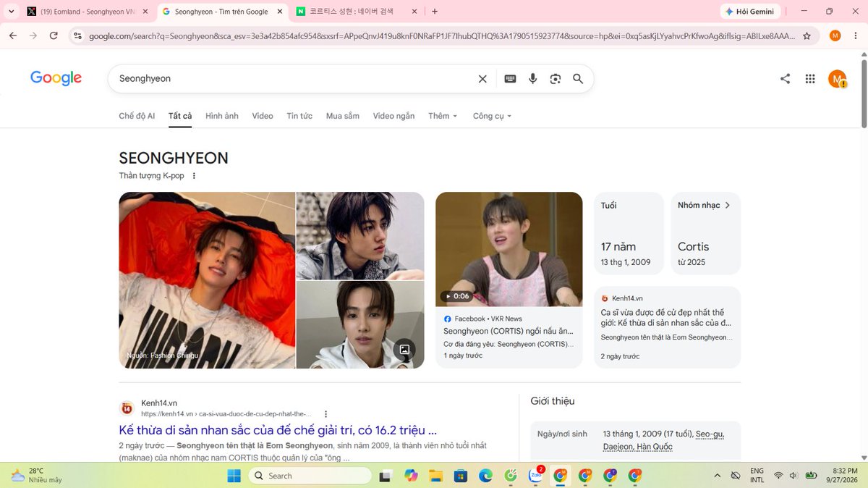
Task: Click the Windows taskbar Search box
Action: [x=310, y=476]
